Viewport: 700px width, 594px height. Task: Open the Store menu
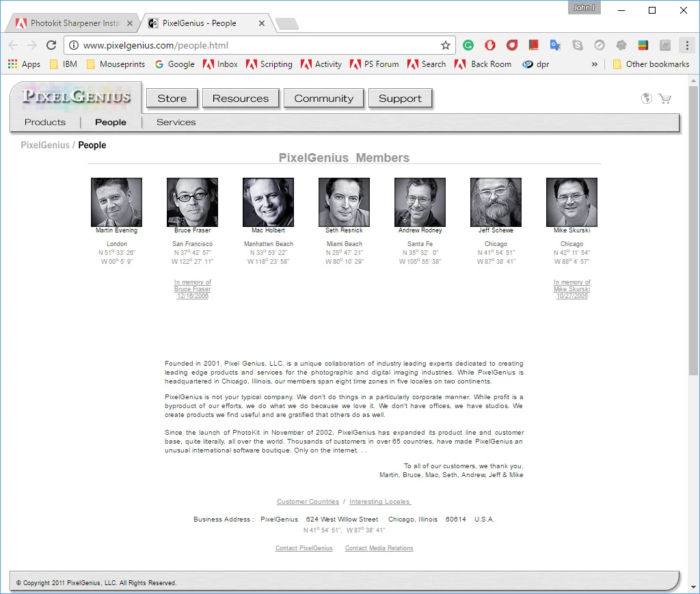point(172,98)
